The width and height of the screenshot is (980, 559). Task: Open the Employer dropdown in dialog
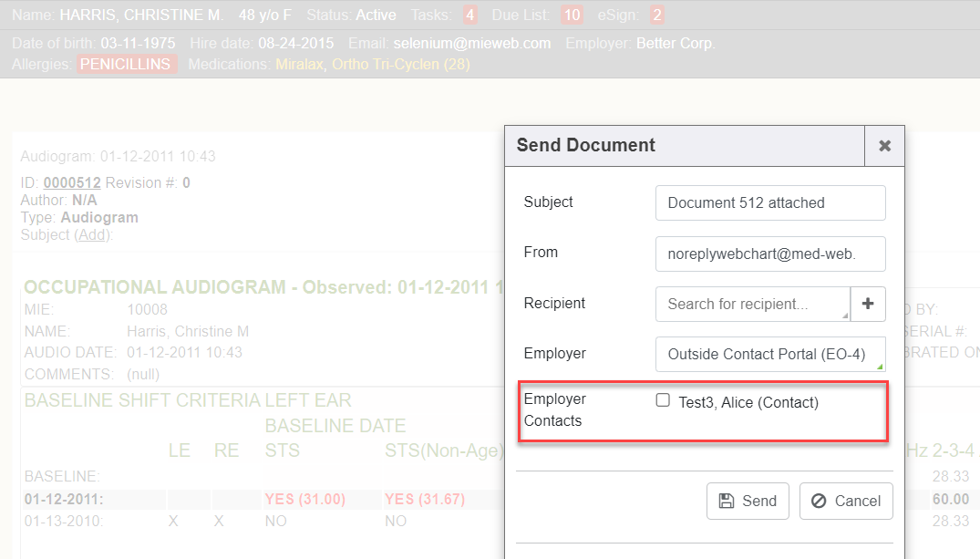770,354
